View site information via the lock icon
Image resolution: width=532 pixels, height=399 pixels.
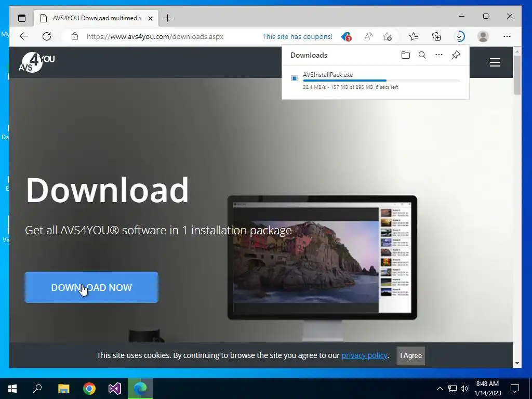click(x=75, y=36)
